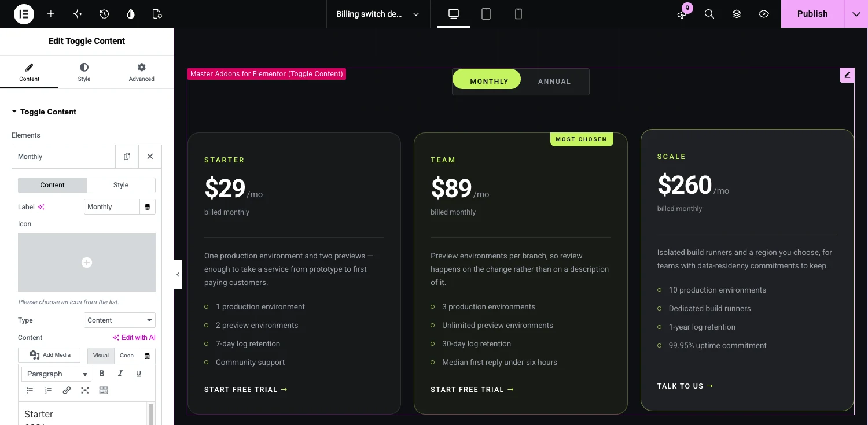Switch pricing toggle to Annual
This screenshot has width=868, height=425.
coord(554,82)
